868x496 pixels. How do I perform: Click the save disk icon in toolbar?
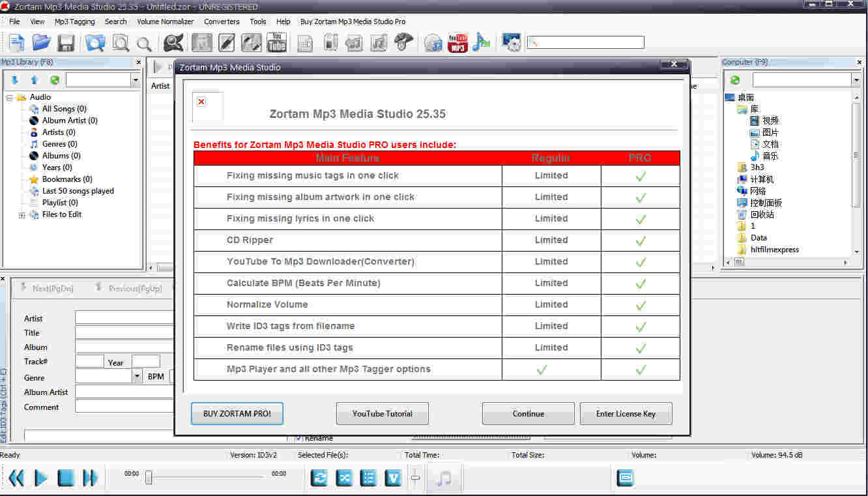(x=66, y=43)
